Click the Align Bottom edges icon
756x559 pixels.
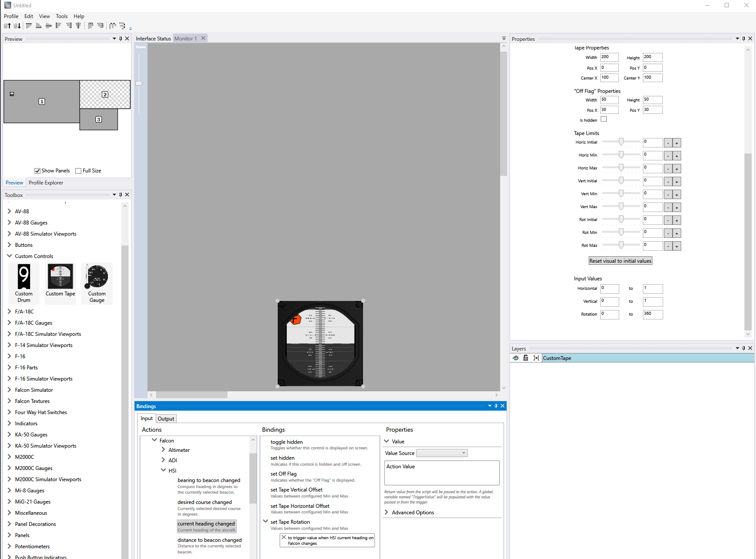tap(39, 26)
